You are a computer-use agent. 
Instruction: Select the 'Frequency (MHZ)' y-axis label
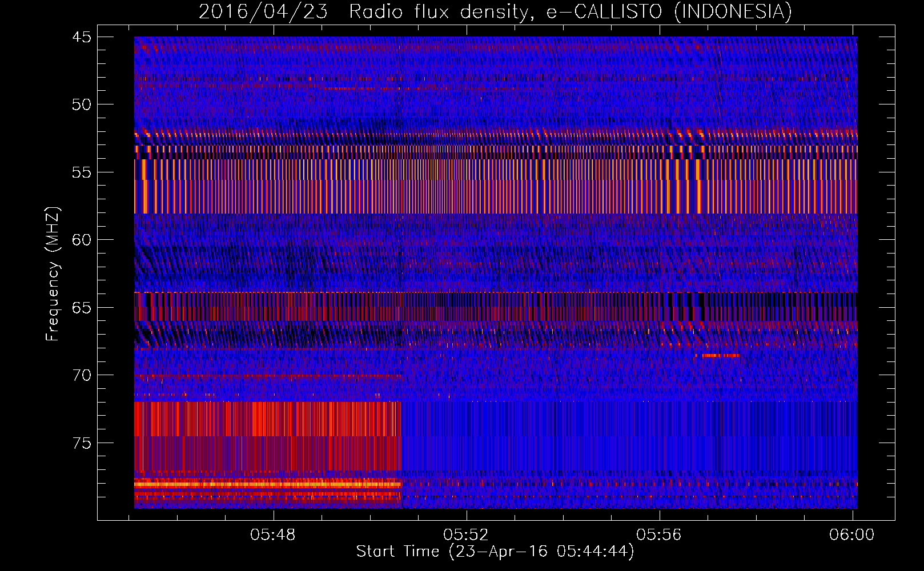[53, 274]
